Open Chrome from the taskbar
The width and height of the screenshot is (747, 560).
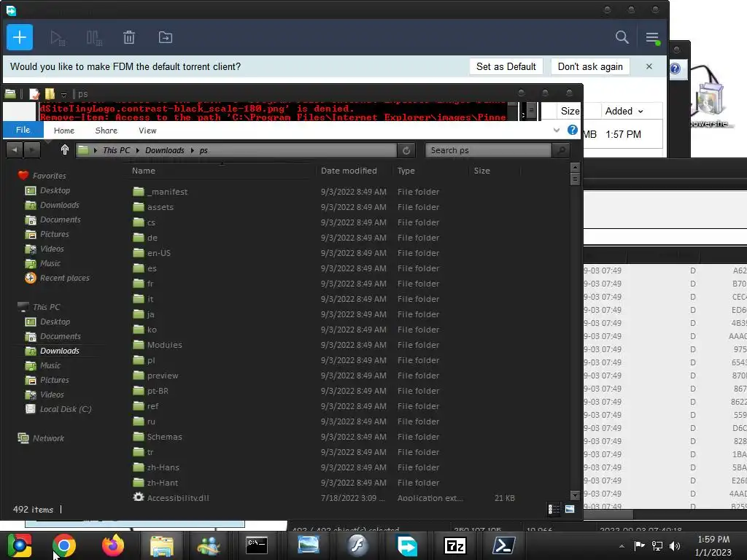(x=64, y=545)
